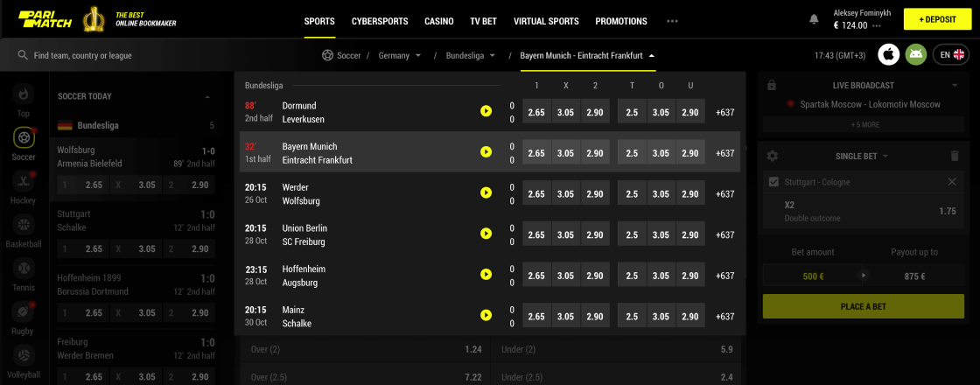Open the Promotions tab
The image size is (980, 385).
621,21
